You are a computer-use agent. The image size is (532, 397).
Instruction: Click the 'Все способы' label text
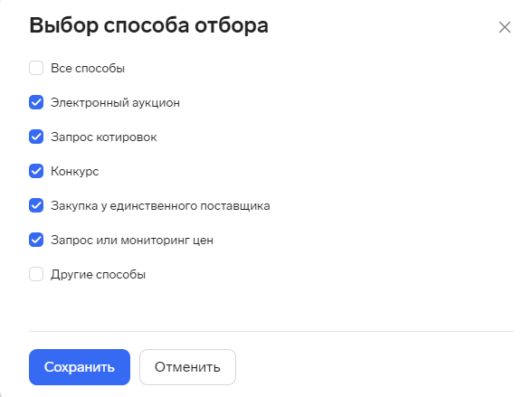click(x=88, y=68)
